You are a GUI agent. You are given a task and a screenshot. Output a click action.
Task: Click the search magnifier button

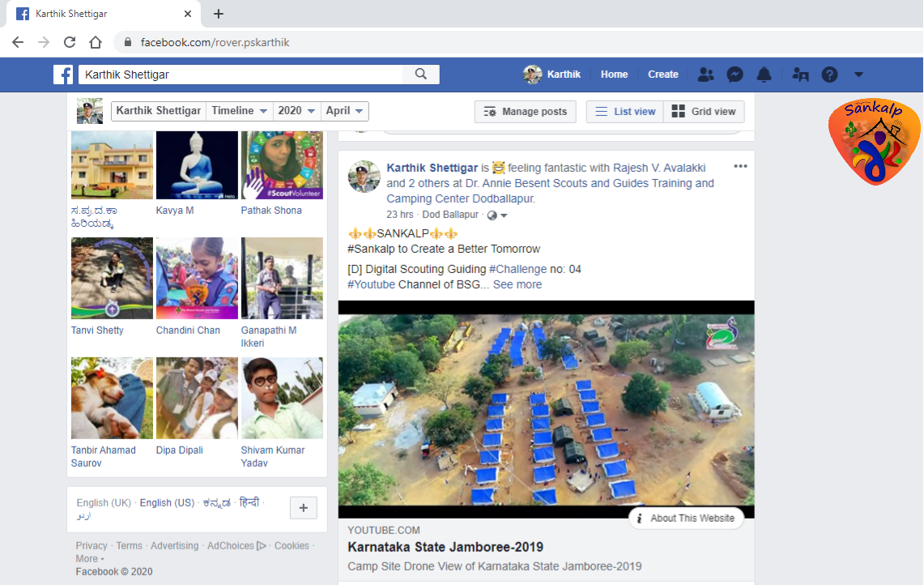click(x=421, y=75)
